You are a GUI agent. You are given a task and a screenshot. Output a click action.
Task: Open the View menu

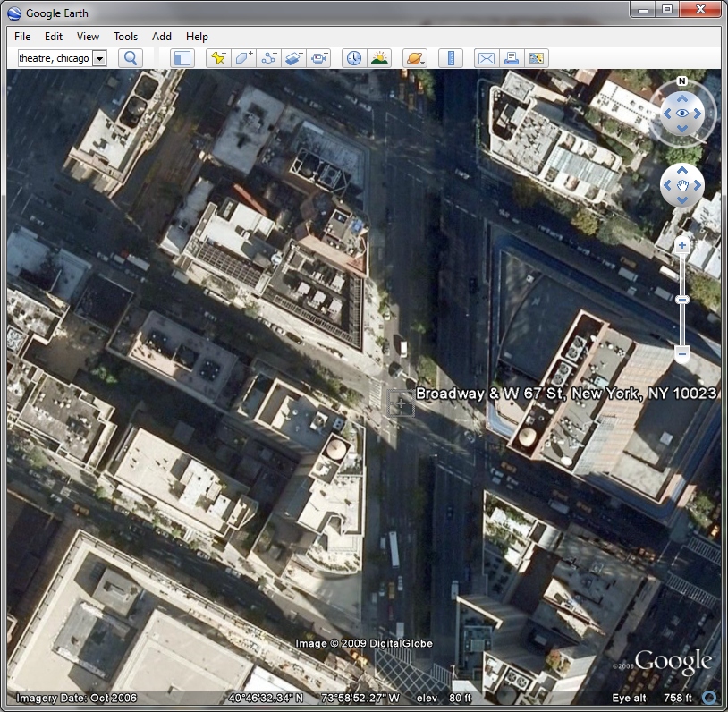pos(88,37)
